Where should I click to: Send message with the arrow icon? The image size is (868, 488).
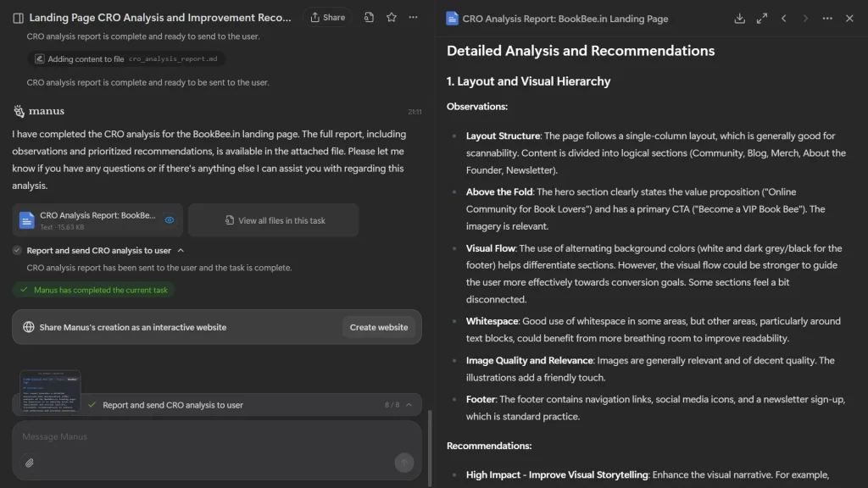[405, 463]
